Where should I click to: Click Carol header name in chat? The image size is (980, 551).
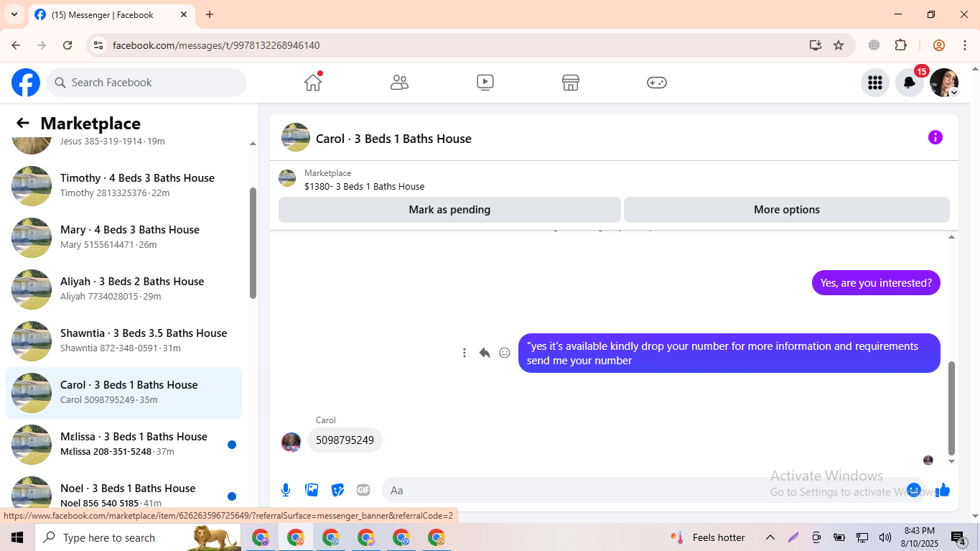coord(393,139)
